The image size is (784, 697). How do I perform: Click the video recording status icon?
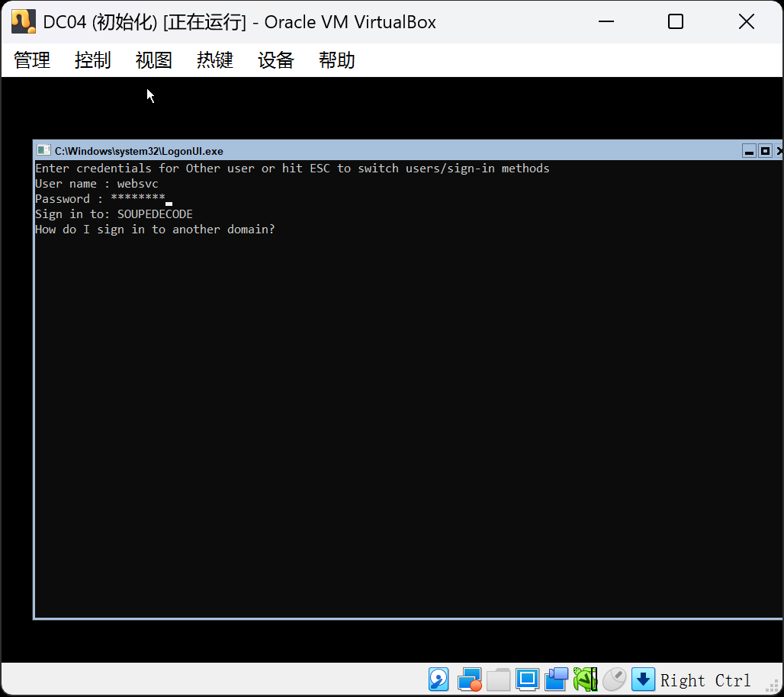pos(556,679)
